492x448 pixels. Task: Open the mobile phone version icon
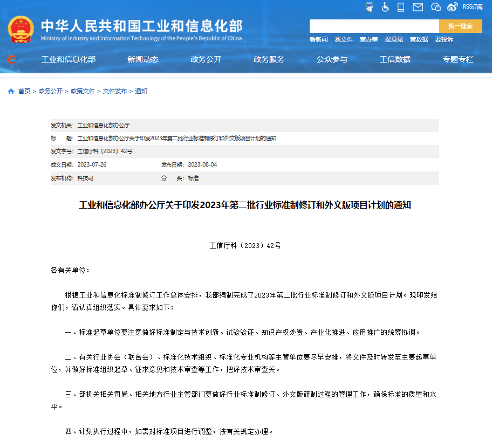coord(401,7)
